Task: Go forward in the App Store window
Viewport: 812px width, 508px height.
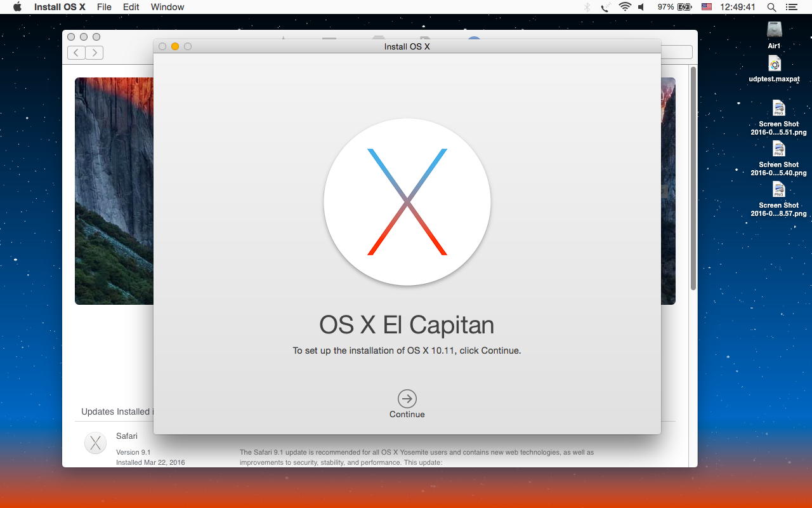Action: click(95, 53)
